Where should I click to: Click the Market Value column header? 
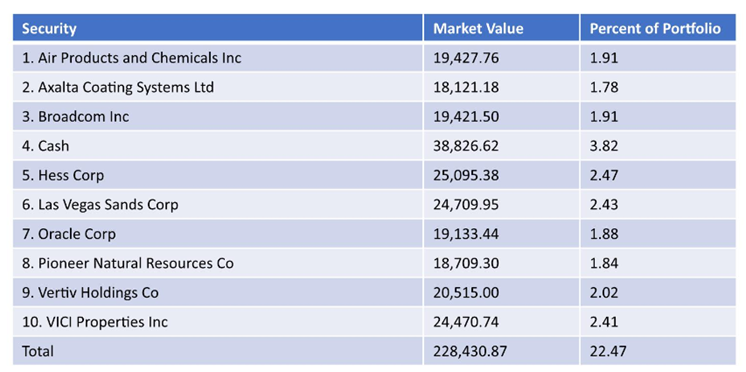[501, 28]
